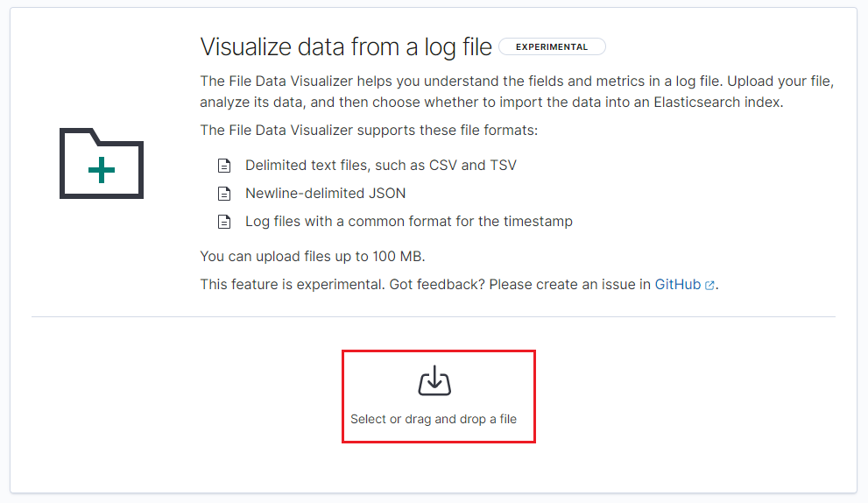
Task: Click the folder with plus sign icon
Action: click(x=102, y=163)
